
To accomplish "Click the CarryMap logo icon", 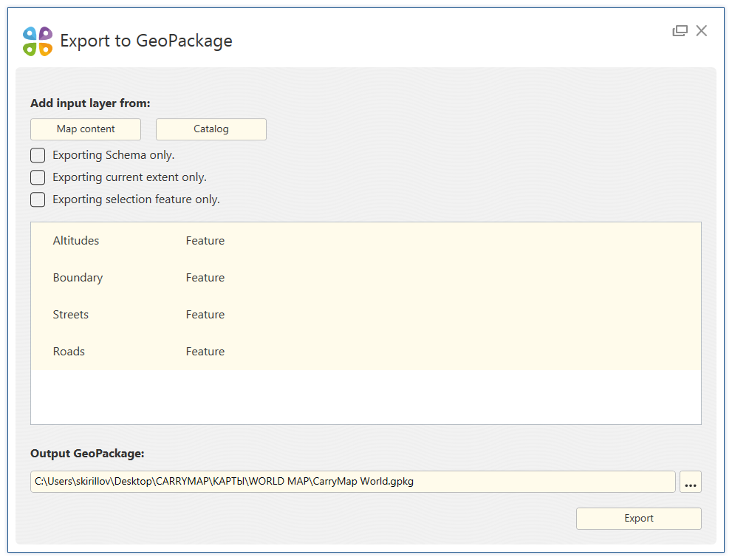I will point(38,41).
